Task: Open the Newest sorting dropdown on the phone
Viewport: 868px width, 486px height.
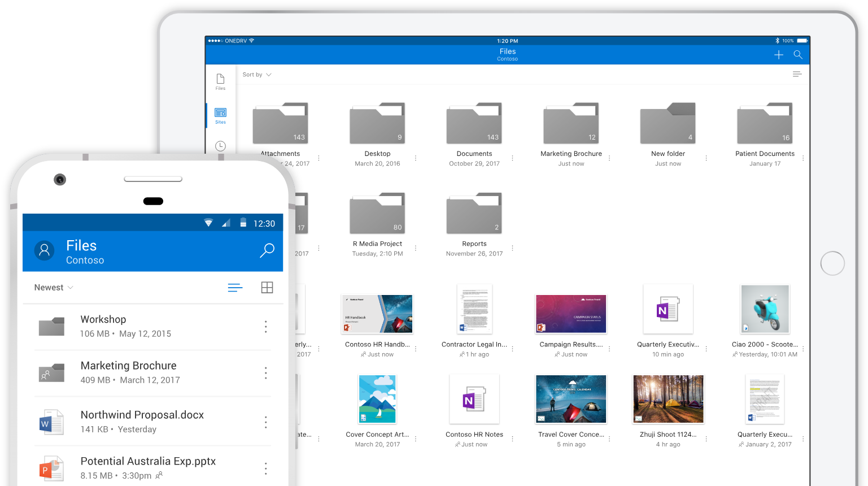Action: 53,287
